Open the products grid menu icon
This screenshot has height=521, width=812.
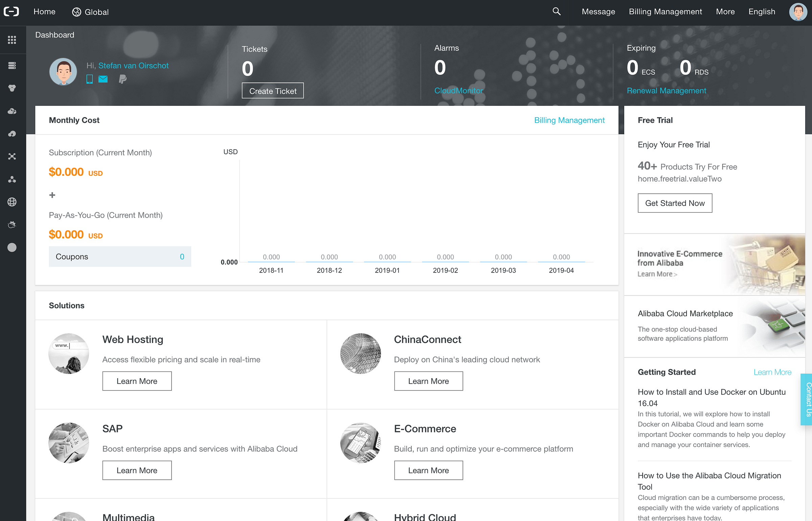(12, 40)
